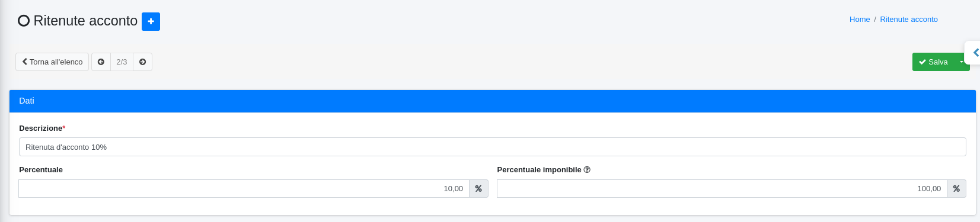Viewport: 980px width, 222px height.
Task: Open Home breadcrumb link
Action: pos(860,20)
